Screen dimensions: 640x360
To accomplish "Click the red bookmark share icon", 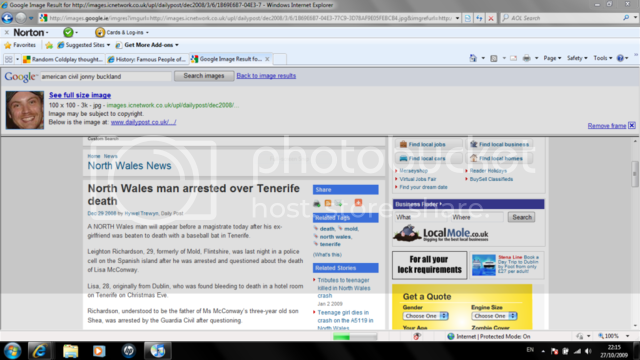I will pyautogui.click(x=358, y=202).
